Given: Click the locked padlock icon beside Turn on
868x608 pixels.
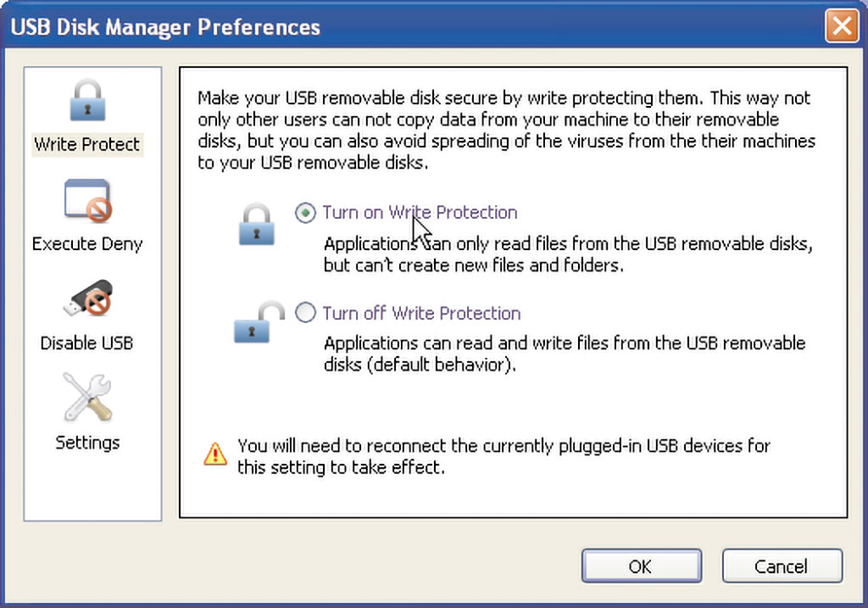Looking at the screenshot, I should click(x=256, y=224).
